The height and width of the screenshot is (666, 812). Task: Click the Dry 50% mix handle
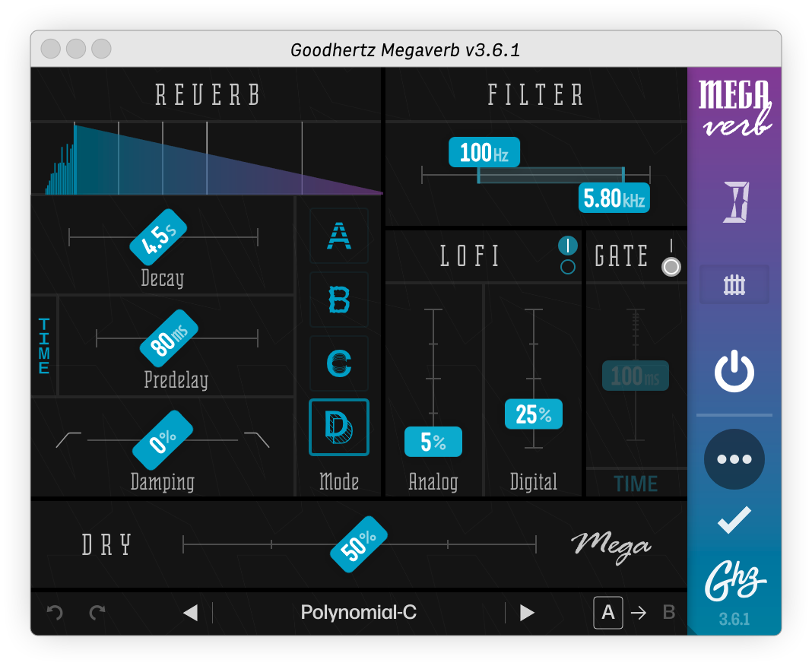(x=359, y=544)
